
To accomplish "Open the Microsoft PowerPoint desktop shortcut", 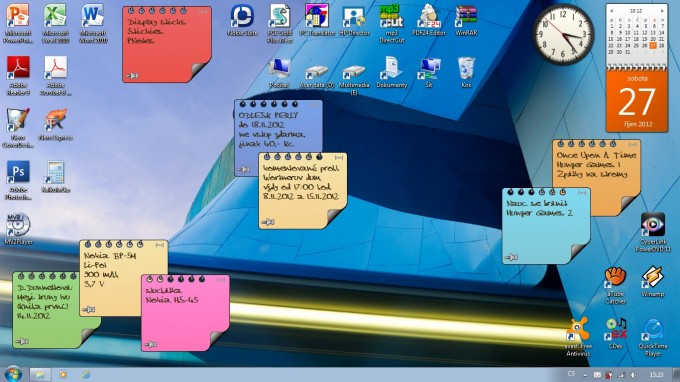I will [x=18, y=23].
